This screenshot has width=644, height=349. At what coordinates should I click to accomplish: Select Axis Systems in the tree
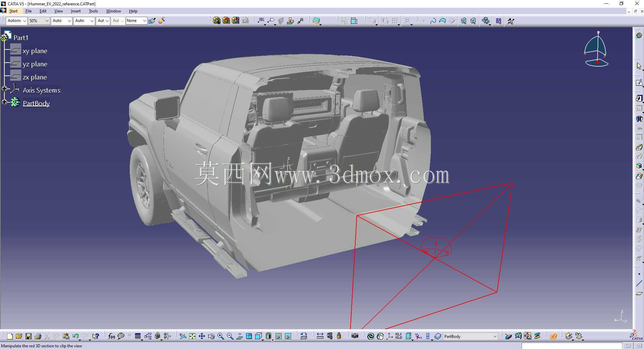pyautogui.click(x=41, y=90)
